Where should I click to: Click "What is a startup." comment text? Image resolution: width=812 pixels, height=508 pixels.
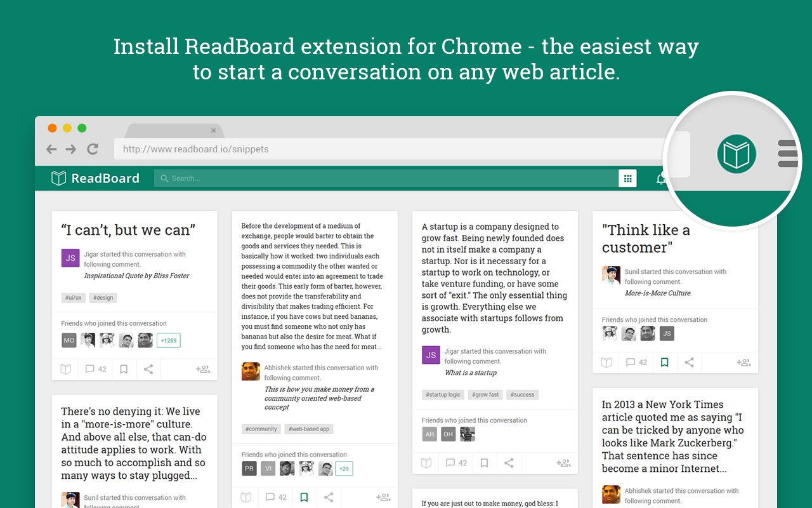[471, 373]
